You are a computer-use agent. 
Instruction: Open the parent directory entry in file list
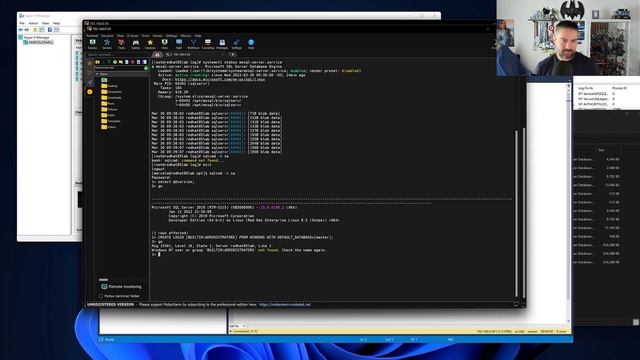[104, 80]
